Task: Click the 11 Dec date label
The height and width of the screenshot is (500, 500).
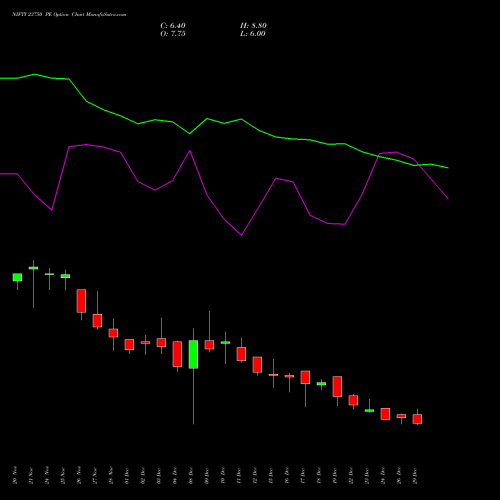Action: pos(239,475)
